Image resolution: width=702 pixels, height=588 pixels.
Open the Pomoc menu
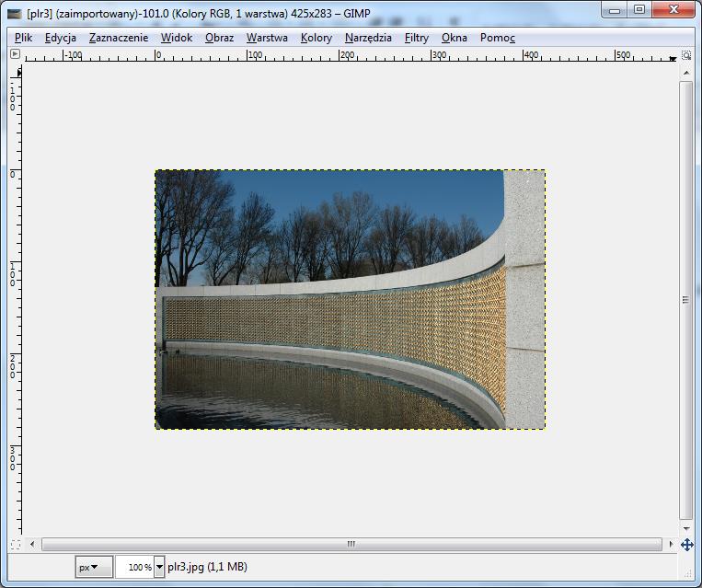click(498, 38)
